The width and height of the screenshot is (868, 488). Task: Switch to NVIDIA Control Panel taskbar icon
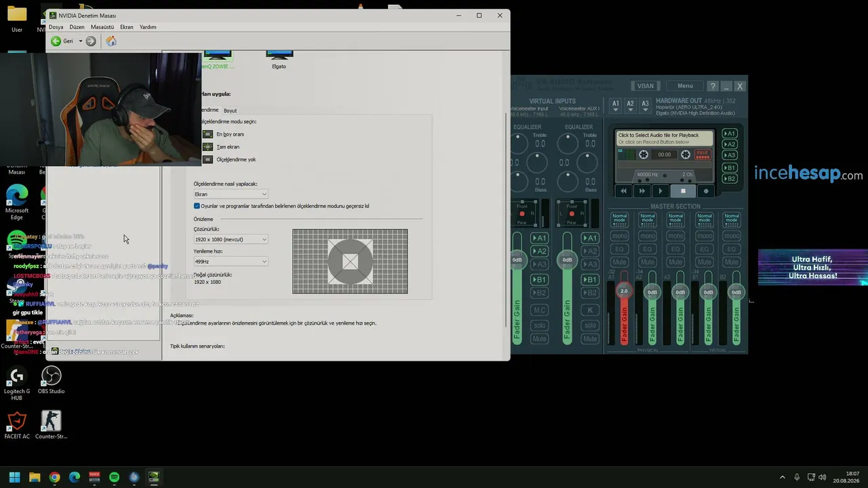point(154,477)
